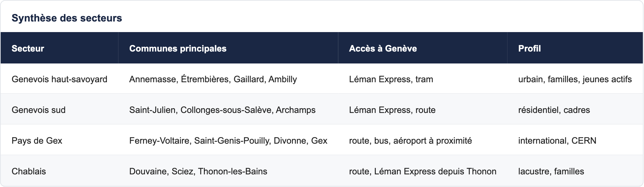The width and height of the screenshot is (644, 187).
Task: Select Saint-Julien, Collonges-sous-Salève, Archamps cell
Action: click(x=228, y=110)
